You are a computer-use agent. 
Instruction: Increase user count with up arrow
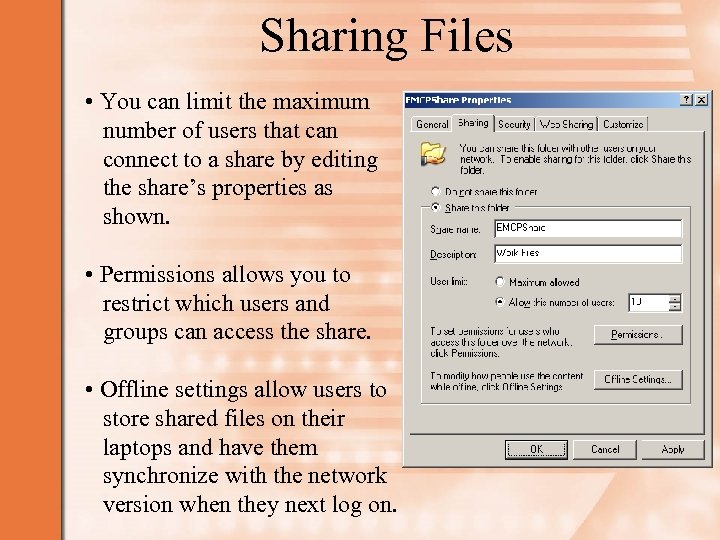(675, 298)
